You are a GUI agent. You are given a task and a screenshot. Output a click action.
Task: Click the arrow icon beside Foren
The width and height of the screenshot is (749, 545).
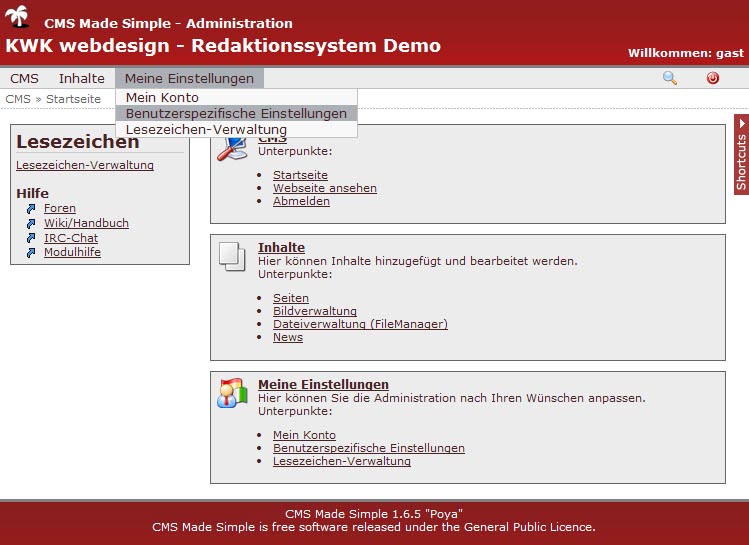click(31, 209)
